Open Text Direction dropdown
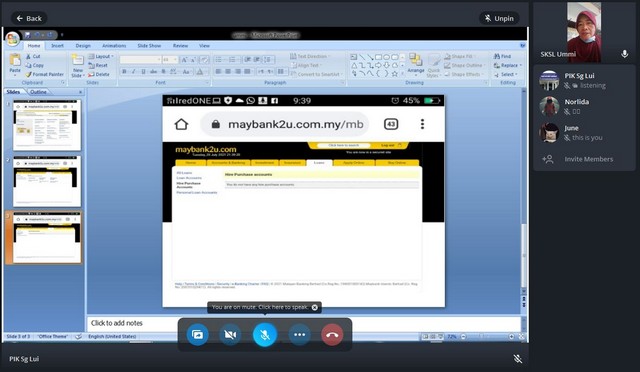 pos(310,56)
